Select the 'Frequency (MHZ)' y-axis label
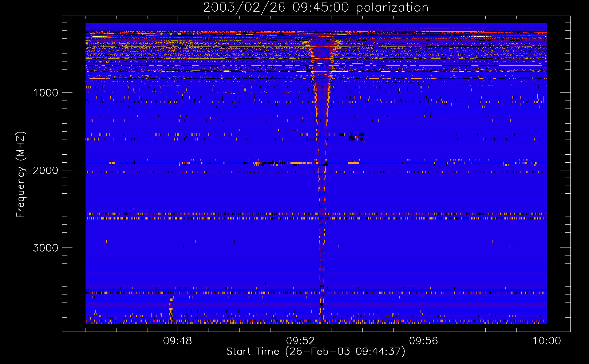589x364 pixels. click(x=21, y=175)
